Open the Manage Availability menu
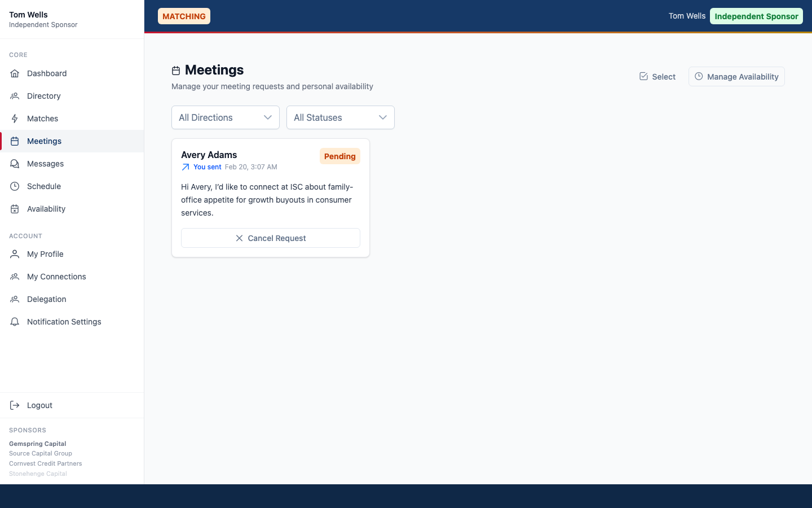This screenshot has width=812, height=508. (x=736, y=76)
